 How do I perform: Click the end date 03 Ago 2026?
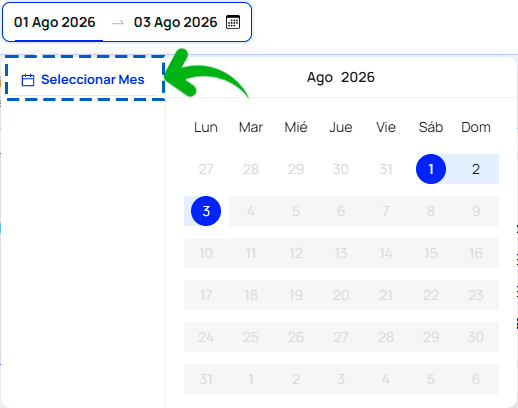point(175,22)
